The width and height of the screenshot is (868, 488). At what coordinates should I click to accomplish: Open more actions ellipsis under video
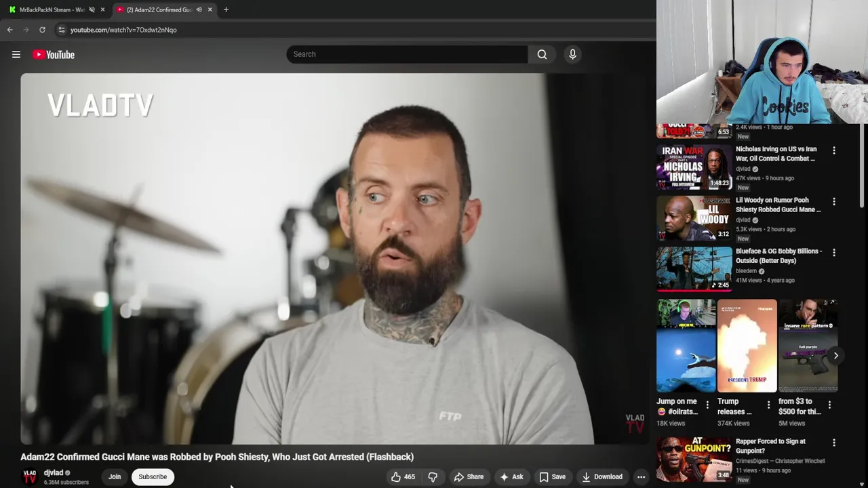point(641,476)
